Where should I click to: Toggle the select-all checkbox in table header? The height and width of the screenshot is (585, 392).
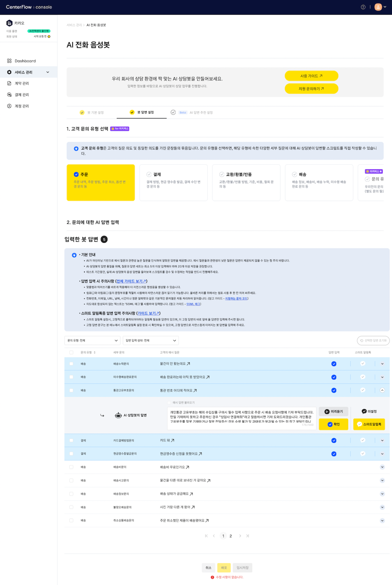[71, 352]
